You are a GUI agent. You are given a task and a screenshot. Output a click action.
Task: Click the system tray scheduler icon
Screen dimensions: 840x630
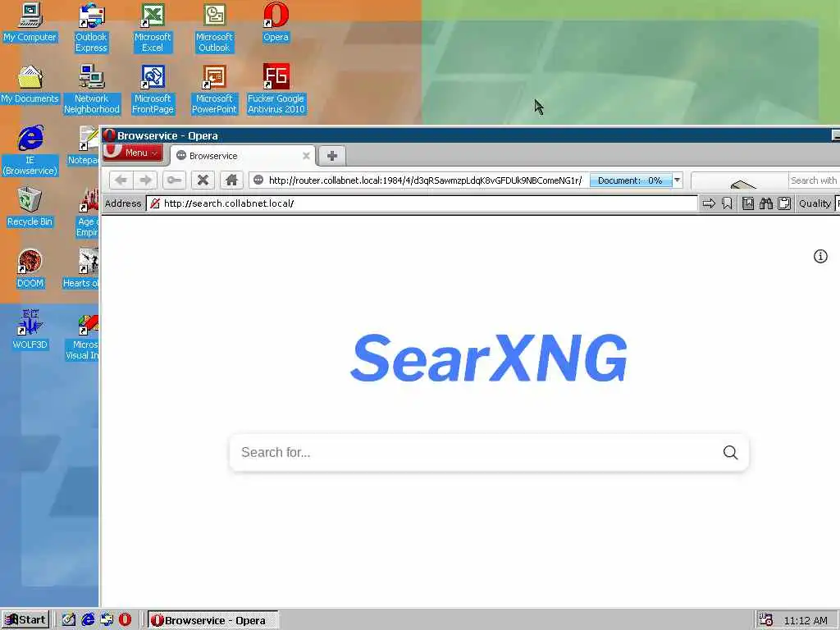click(x=765, y=620)
